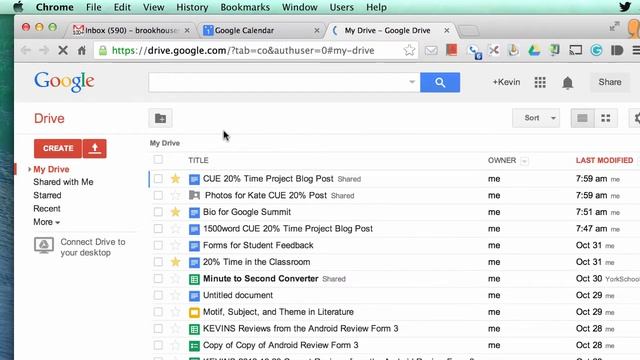640x360 pixels.
Task: Sort by the LAST MODIFIED column header
Action: click(x=604, y=160)
